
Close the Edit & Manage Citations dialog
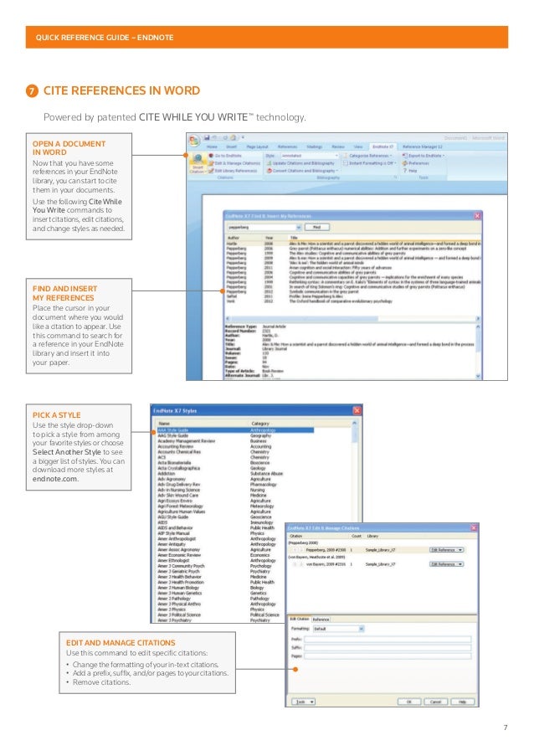pyautogui.click(x=473, y=528)
